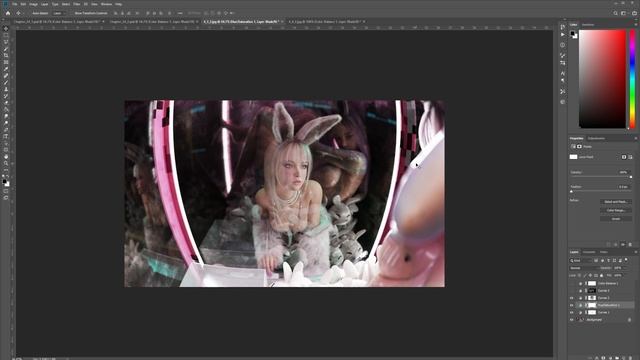This screenshot has height=360, width=640.
Task: Click Delete Mask trash icon in Properties
Action: point(630,244)
